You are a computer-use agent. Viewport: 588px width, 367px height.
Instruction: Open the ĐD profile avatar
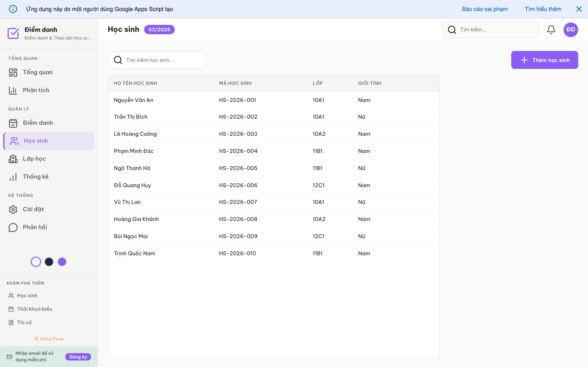point(570,29)
